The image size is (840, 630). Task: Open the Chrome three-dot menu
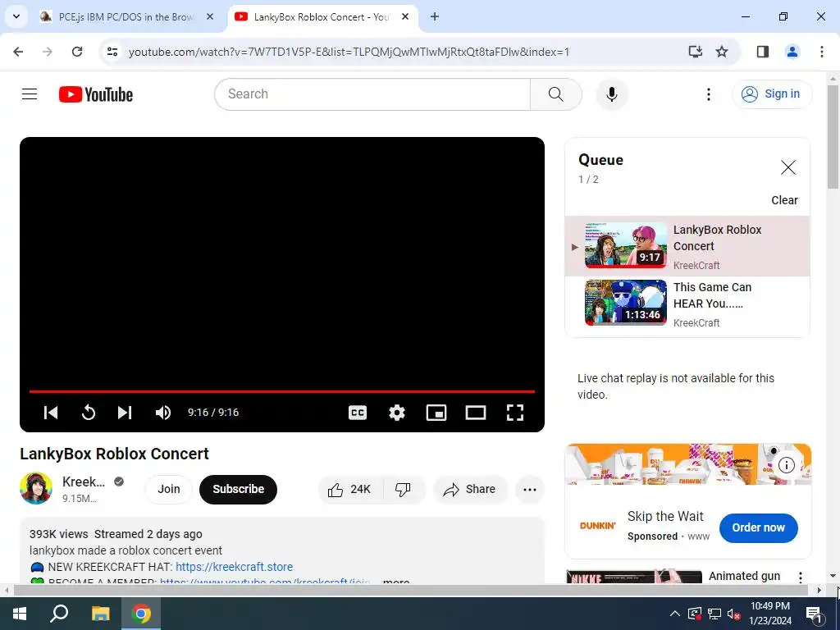(822, 52)
